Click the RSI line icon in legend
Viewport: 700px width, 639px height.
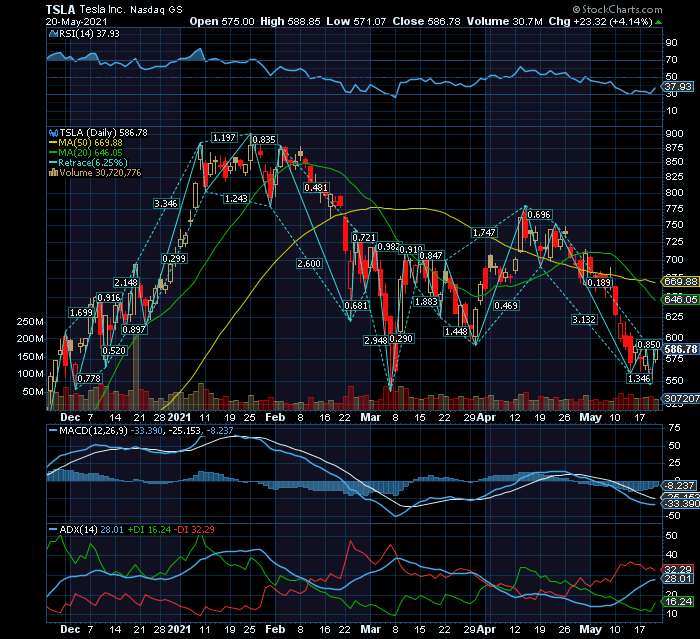pos(53,33)
